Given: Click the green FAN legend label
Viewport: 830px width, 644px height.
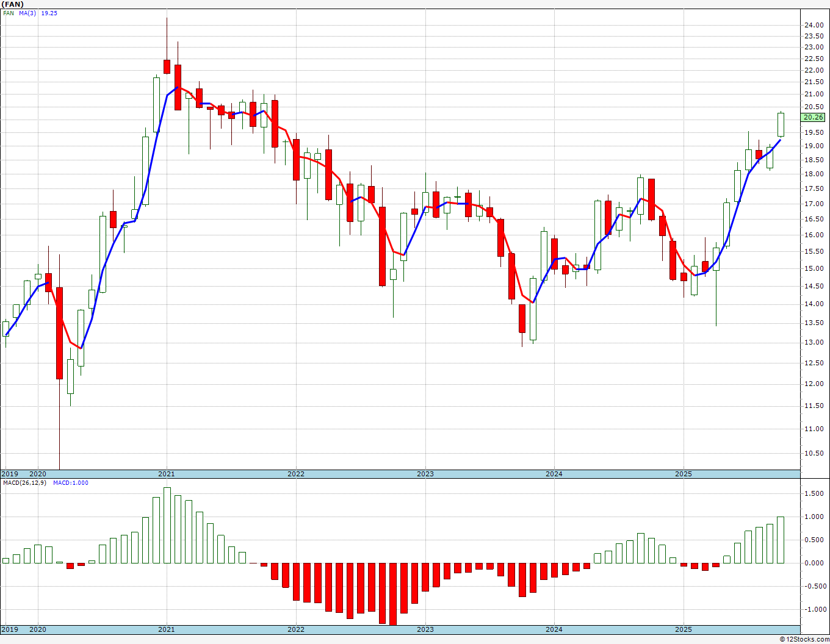Looking at the screenshot, I should point(9,13).
